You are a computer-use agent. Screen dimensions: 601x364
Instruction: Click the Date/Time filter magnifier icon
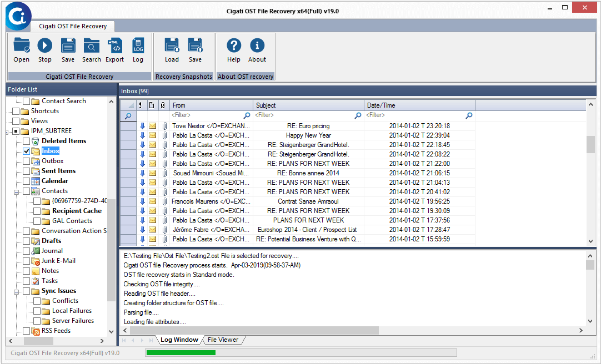point(469,115)
